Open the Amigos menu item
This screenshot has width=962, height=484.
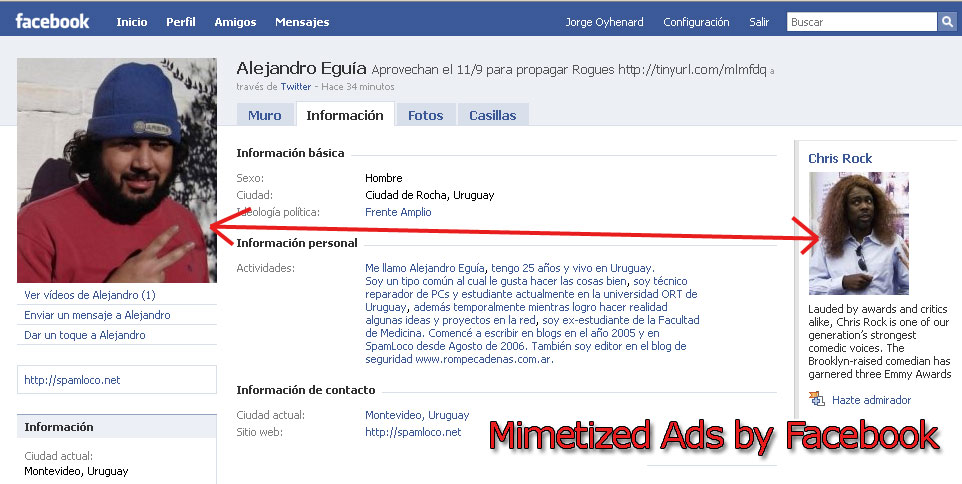tap(235, 22)
